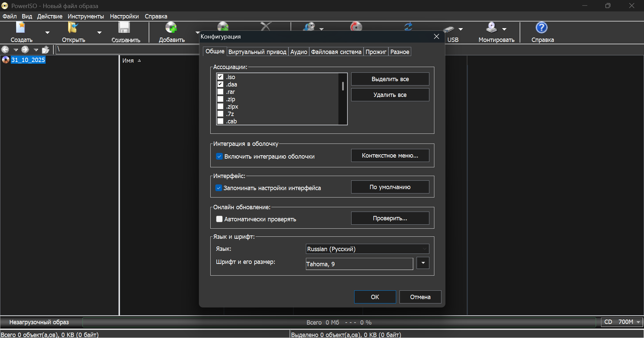Check the .zip association checkbox
The height and width of the screenshot is (338, 644).
pos(220,99)
